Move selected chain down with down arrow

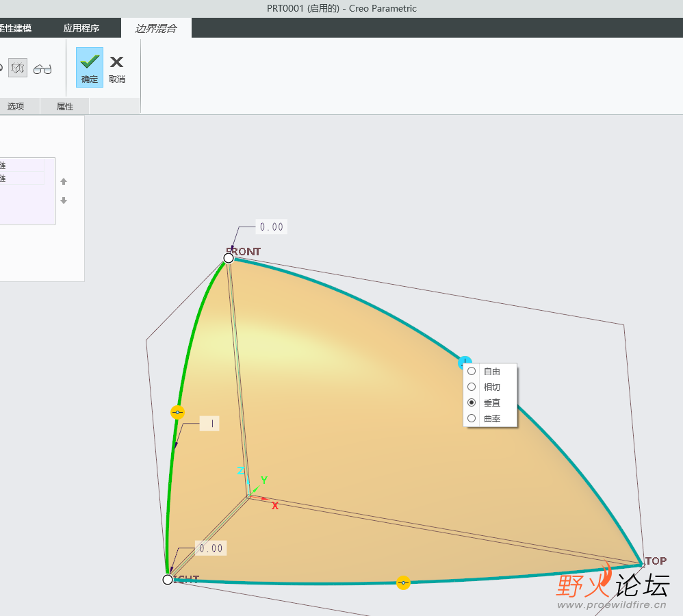click(64, 201)
